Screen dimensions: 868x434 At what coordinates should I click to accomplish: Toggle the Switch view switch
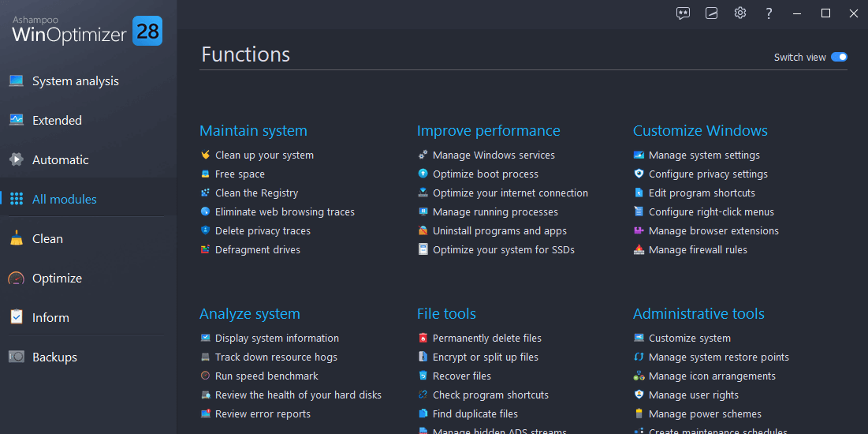point(839,57)
